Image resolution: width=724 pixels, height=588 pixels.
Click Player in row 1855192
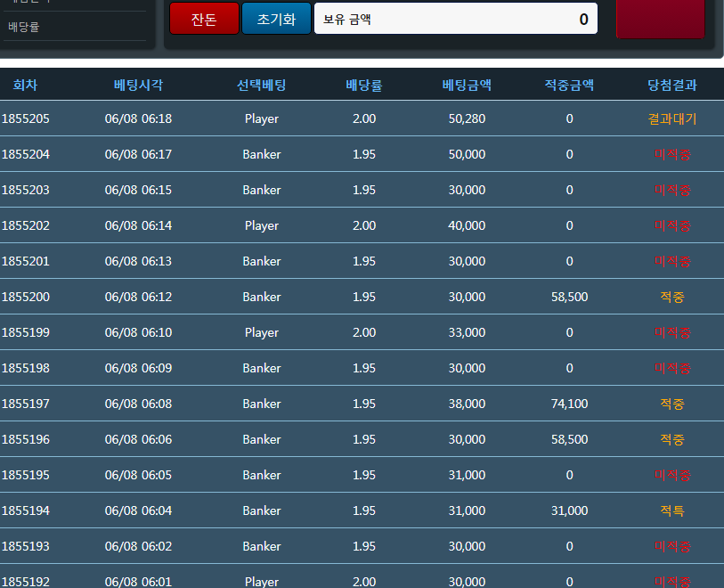coord(261,581)
